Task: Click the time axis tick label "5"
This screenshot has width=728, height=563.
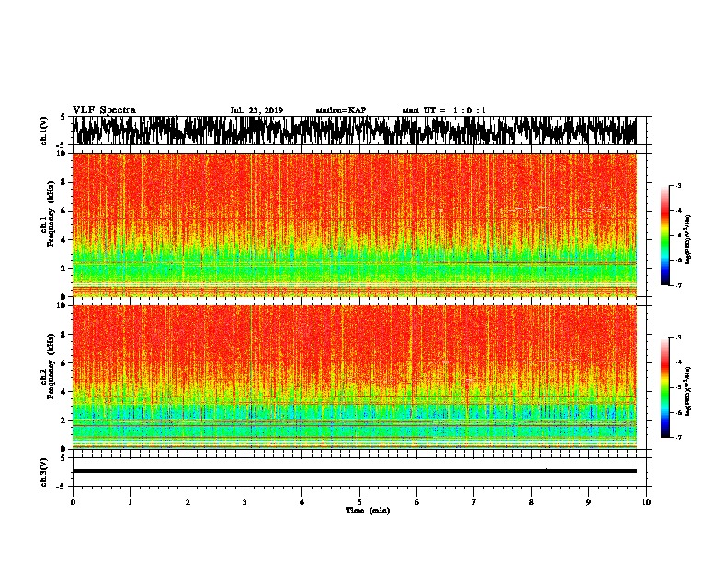Action: [359, 502]
